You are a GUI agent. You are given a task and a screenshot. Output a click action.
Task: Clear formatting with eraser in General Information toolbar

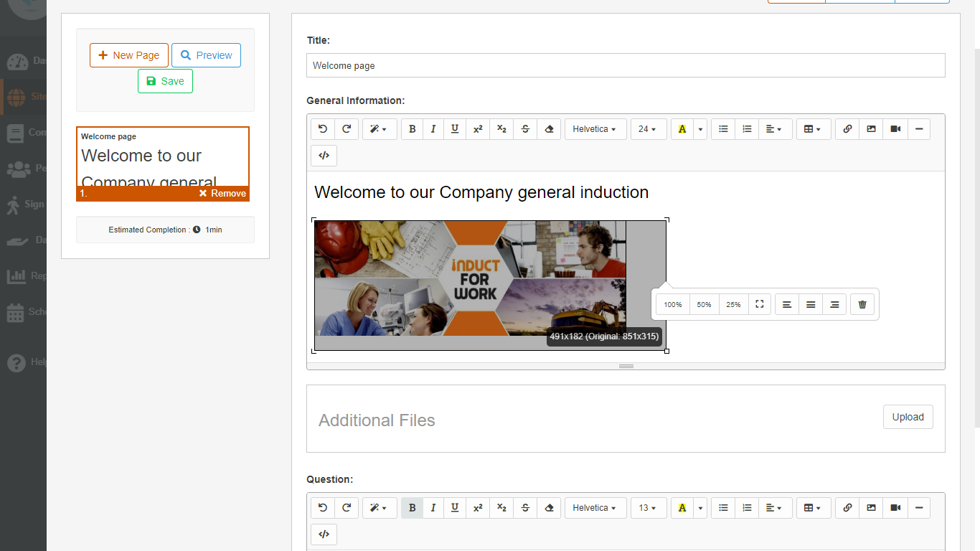point(549,129)
